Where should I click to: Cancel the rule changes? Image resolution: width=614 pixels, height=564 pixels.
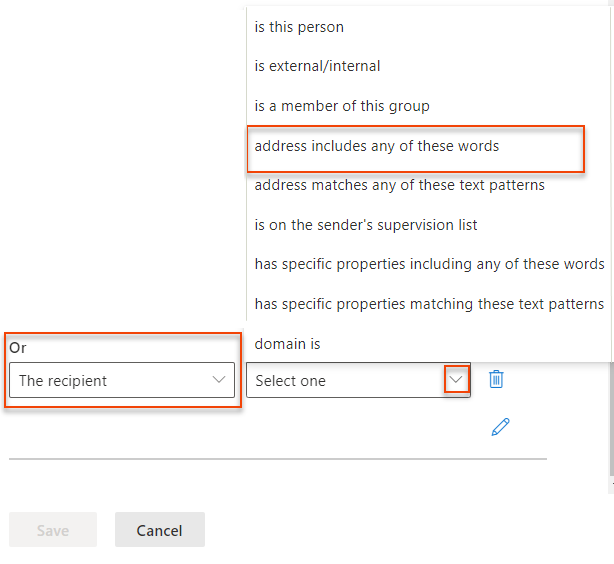[160, 530]
